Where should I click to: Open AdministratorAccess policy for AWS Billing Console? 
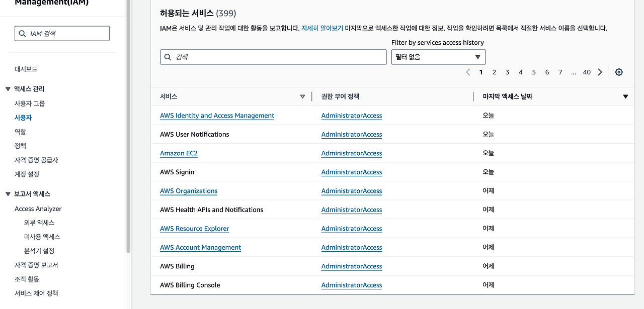352,285
